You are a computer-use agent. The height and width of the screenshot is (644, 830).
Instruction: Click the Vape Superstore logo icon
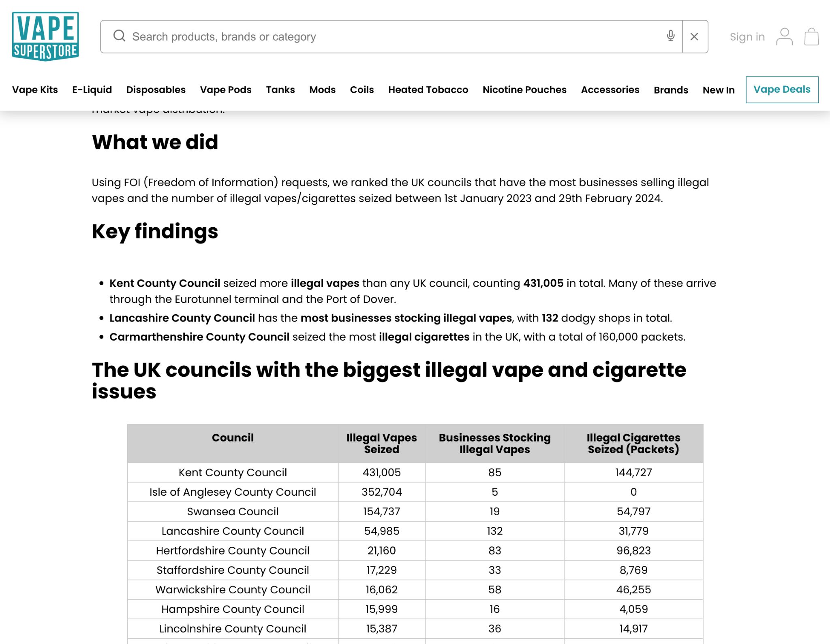[x=46, y=36]
